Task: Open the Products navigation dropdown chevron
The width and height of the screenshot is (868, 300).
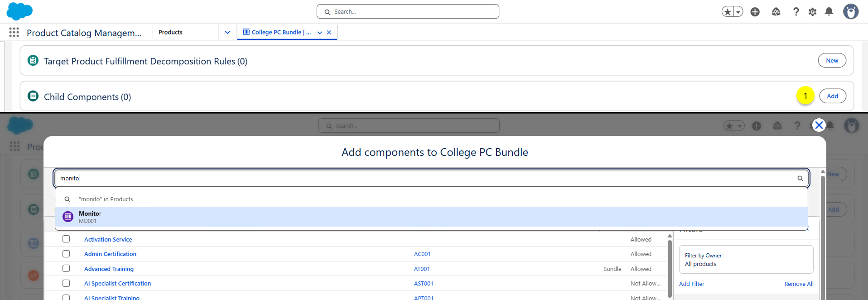Action: [227, 32]
